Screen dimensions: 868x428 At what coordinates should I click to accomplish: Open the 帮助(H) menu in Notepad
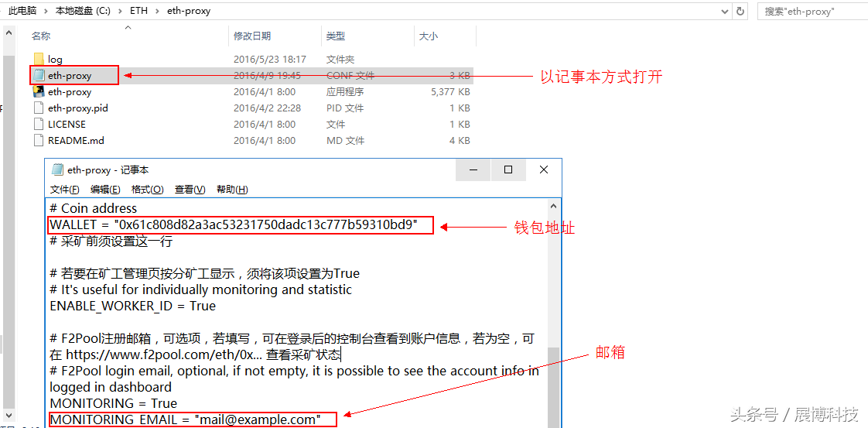(232, 190)
